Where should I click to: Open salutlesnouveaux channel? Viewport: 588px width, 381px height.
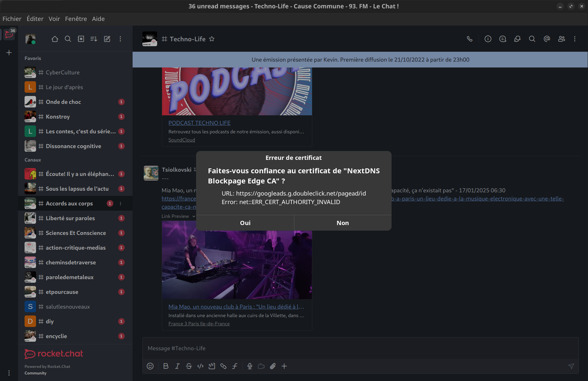pyautogui.click(x=75, y=307)
